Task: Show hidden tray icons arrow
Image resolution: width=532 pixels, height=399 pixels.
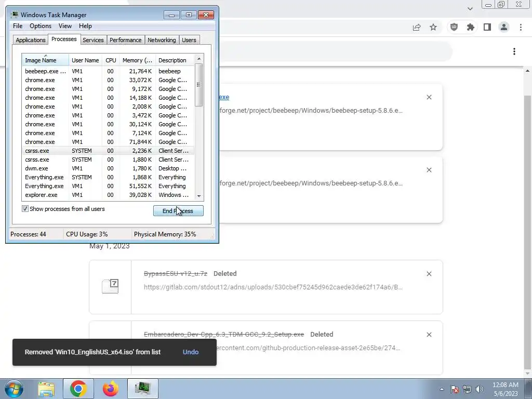Action: (x=442, y=390)
